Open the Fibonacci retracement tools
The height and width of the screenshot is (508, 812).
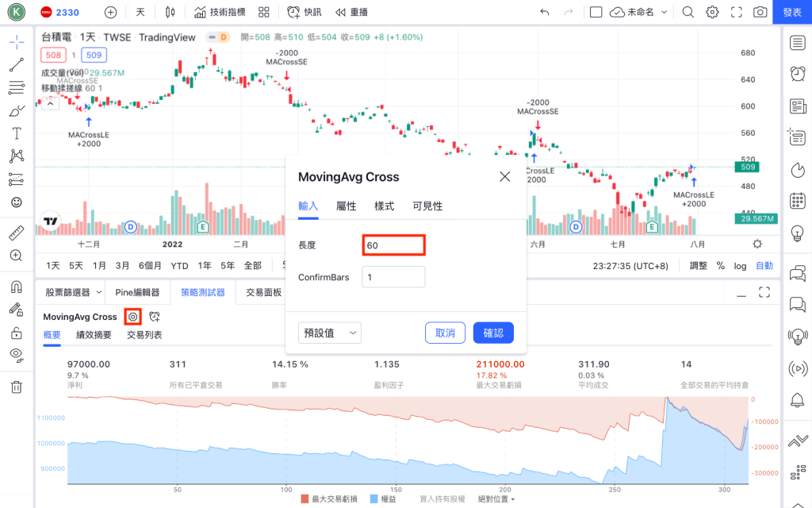17,87
